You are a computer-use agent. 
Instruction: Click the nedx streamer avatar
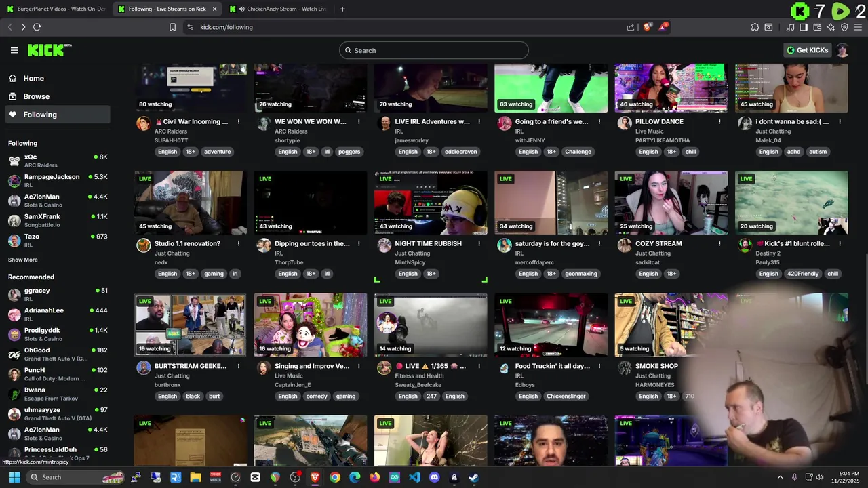pyautogui.click(x=143, y=245)
